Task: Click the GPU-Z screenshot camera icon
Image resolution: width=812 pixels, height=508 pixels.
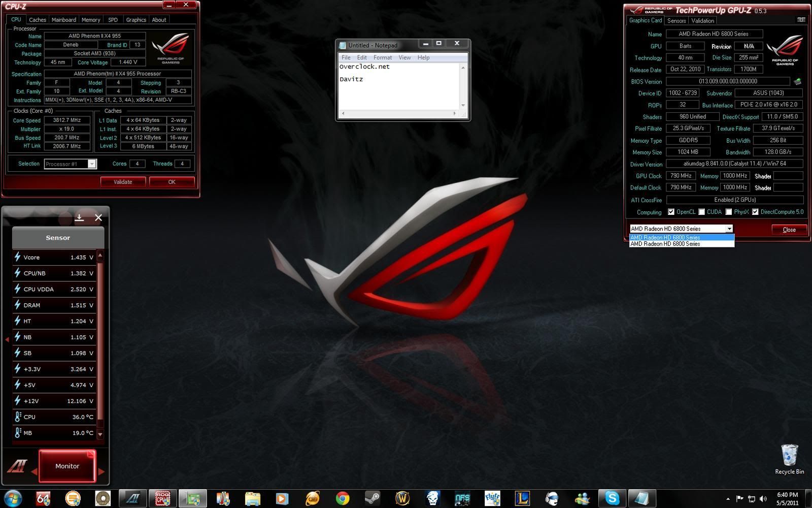Action: tap(801, 20)
